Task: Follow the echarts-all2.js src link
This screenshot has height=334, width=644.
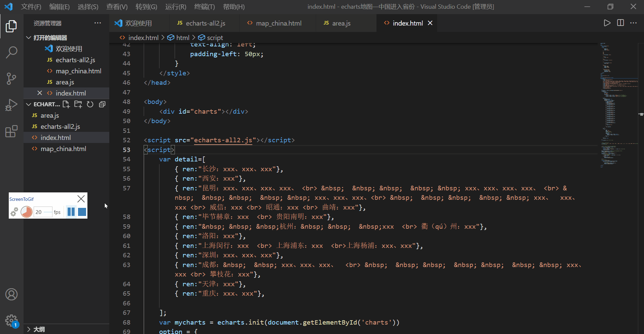Action: click(223, 140)
